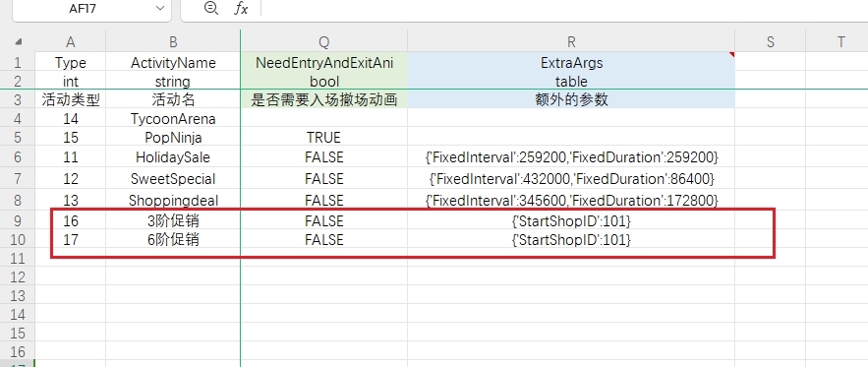The width and height of the screenshot is (868, 367).
Task: Click the 'PopNinja' cell
Action: coord(173,137)
